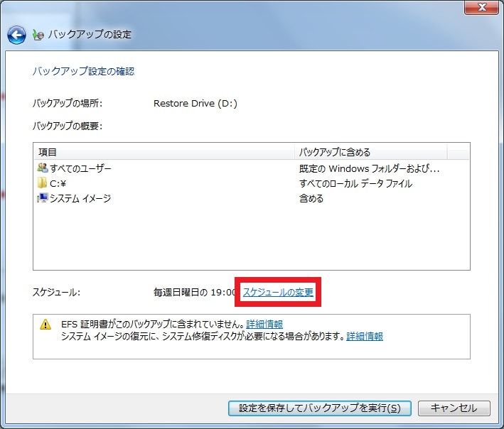
Task: Select the C:¥ row text
Action: 58,183
